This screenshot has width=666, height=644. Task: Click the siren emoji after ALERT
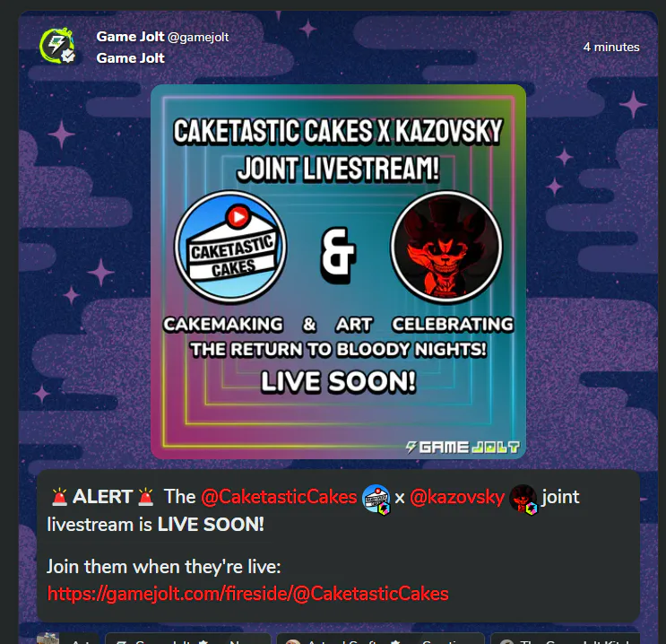coord(146,497)
